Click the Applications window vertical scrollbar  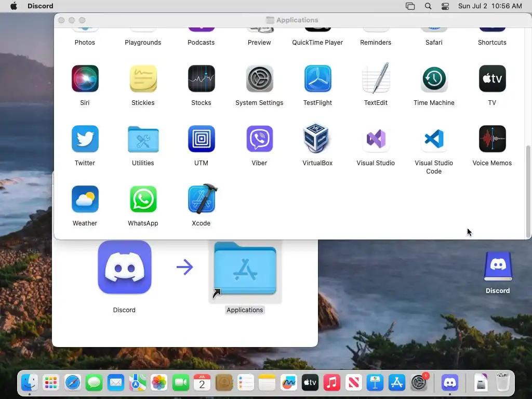[x=528, y=191]
